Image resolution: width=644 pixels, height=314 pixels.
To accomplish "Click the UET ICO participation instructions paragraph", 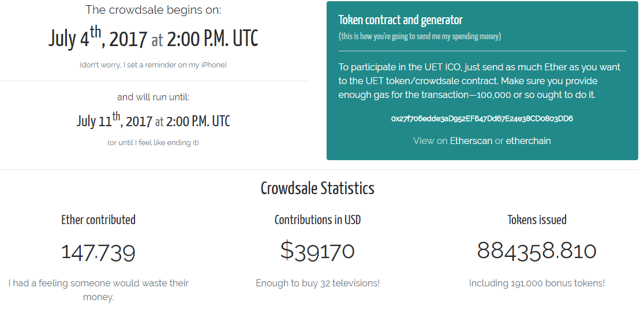I will (x=480, y=81).
